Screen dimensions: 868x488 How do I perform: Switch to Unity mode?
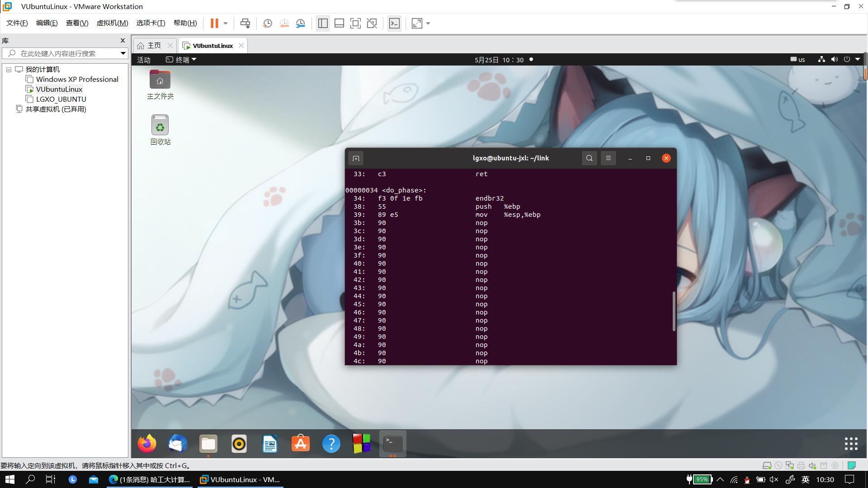[x=372, y=23]
